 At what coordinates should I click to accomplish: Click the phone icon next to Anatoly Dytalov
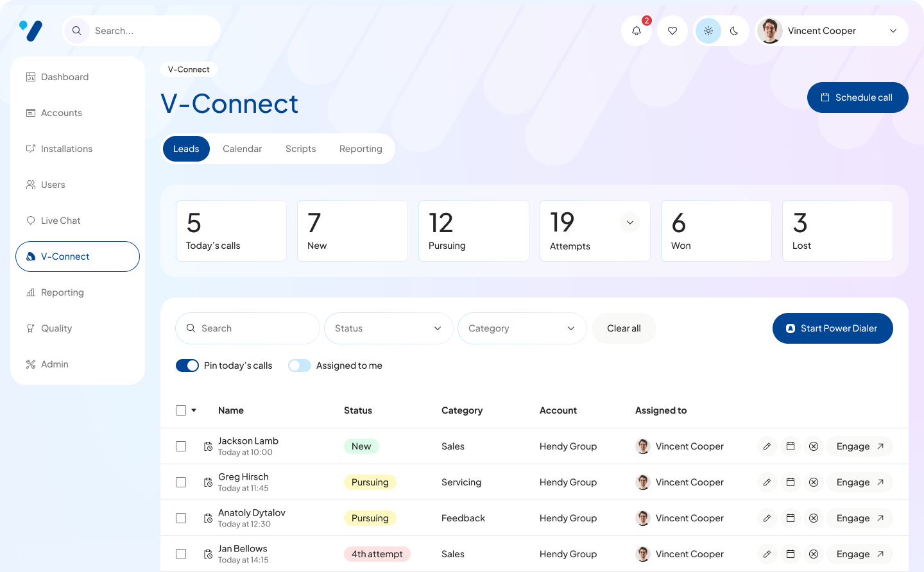click(208, 517)
